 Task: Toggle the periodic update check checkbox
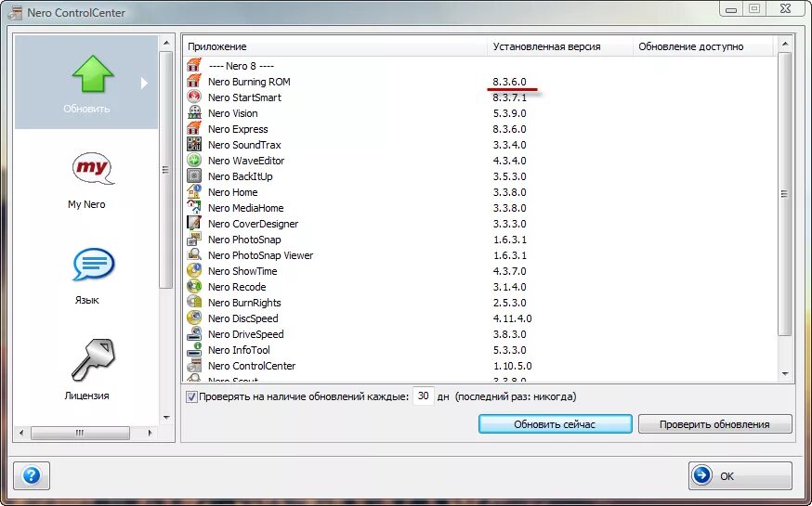point(191,396)
